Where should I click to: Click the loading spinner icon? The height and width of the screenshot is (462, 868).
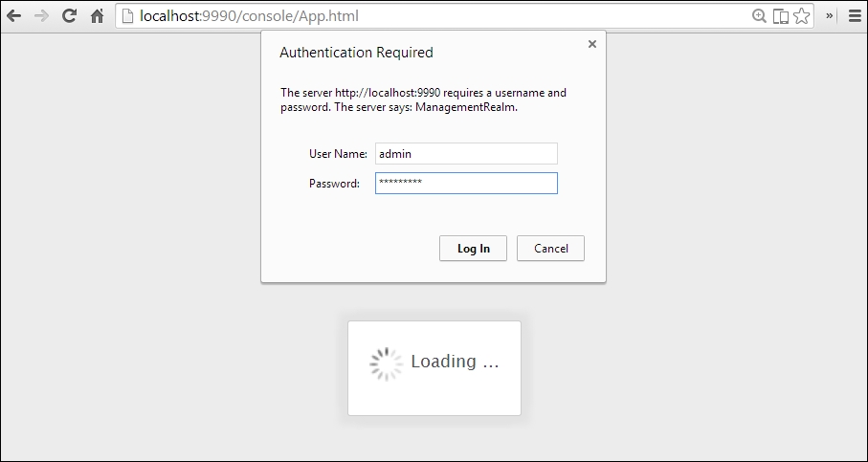click(x=387, y=364)
